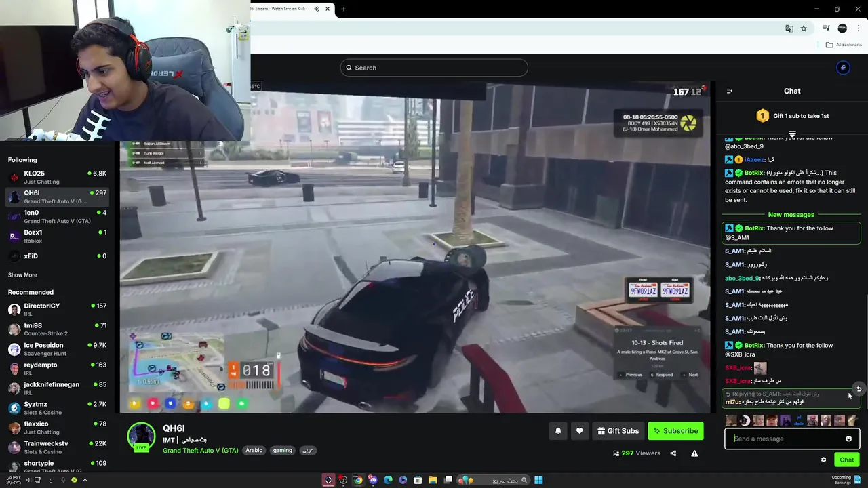
Task: Open jackknifefinnegan recommended channel
Action: coord(57,388)
